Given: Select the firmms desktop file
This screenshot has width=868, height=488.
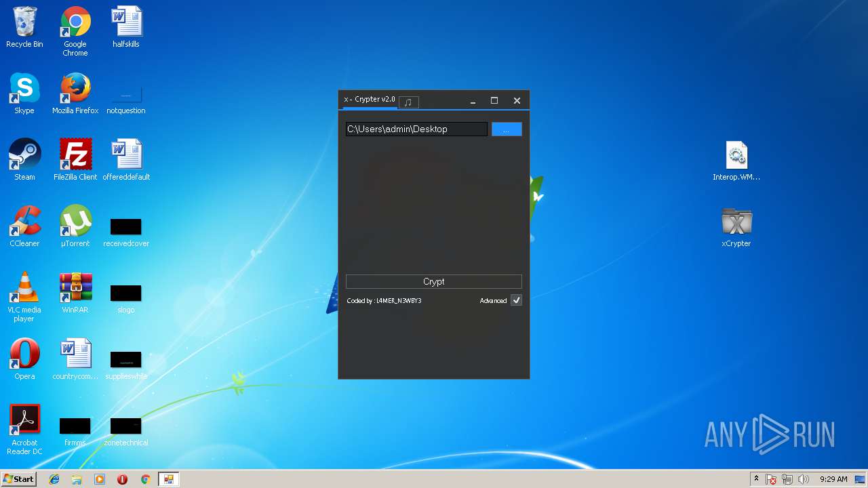Looking at the screenshot, I should 75,431.
